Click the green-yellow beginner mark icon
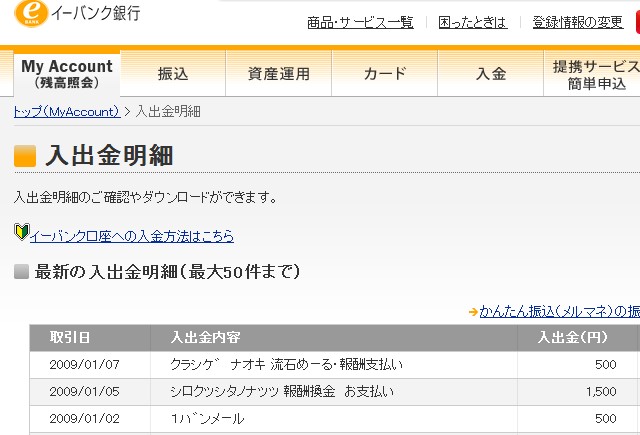The width and height of the screenshot is (640, 435). tap(21, 233)
